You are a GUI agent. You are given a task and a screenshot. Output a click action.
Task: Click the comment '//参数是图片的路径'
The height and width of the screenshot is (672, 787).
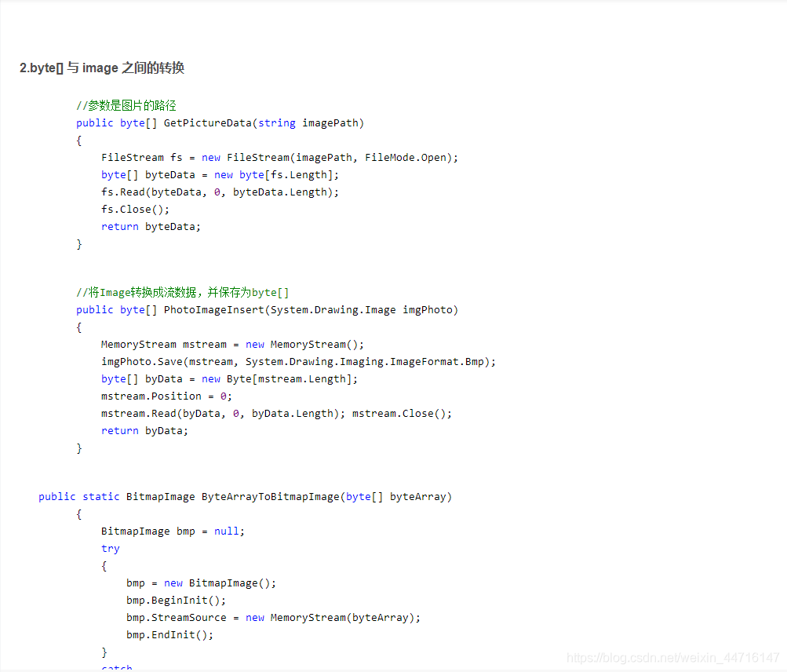click(126, 105)
